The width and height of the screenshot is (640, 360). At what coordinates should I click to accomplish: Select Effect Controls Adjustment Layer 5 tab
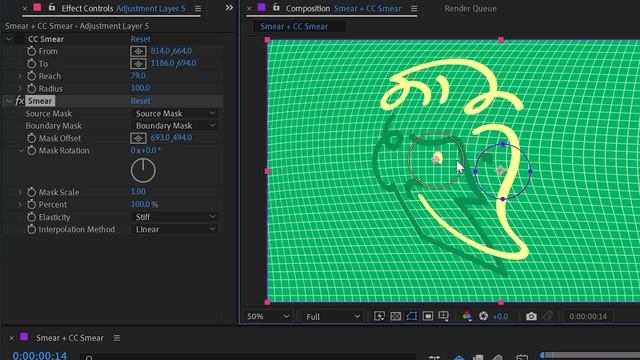tap(123, 8)
